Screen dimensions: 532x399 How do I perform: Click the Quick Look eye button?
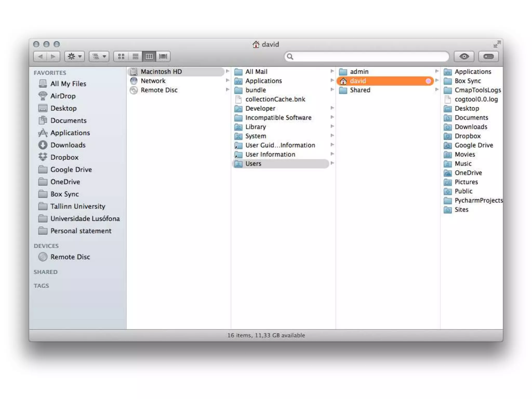coord(464,56)
